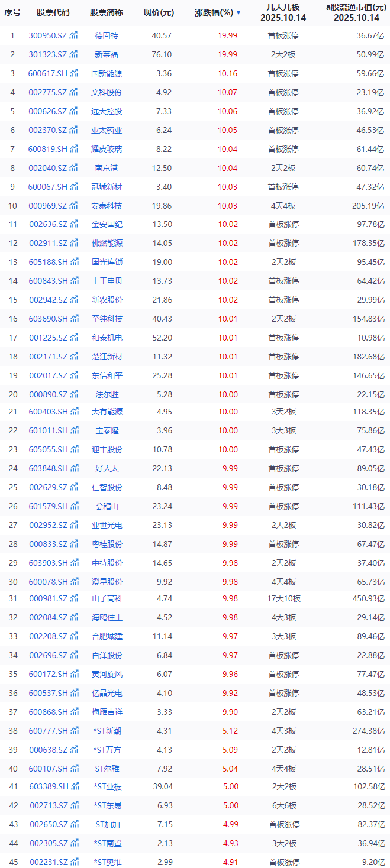
Task: Open stock code 002084.SZ
Action: (48, 617)
